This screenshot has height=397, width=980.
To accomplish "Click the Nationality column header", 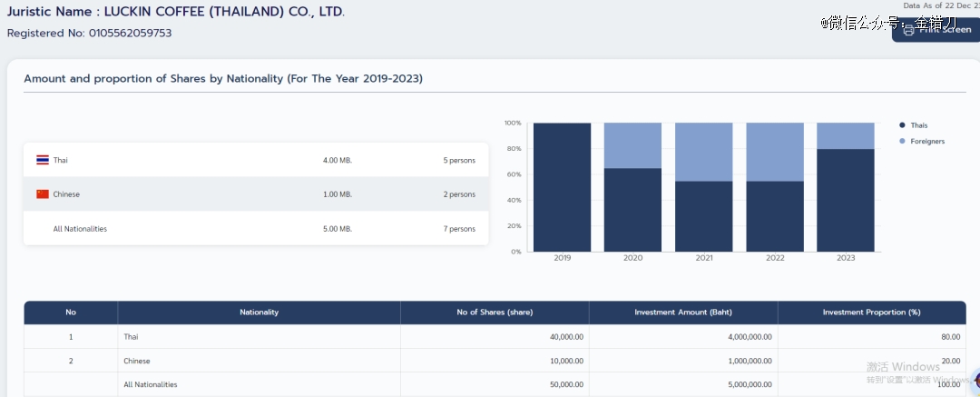I will tap(259, 313).
